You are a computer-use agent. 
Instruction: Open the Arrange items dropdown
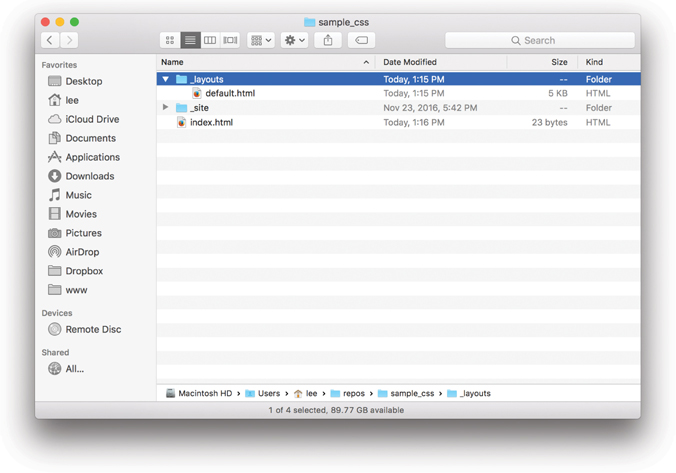pyautogui.click(x=261, y=40)
